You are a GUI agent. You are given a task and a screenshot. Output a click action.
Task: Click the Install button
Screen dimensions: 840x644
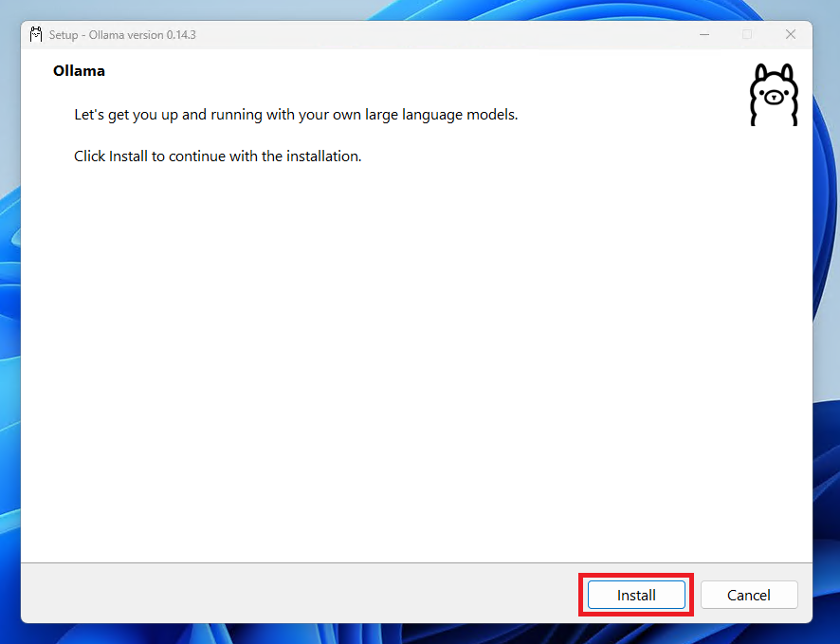636,595
